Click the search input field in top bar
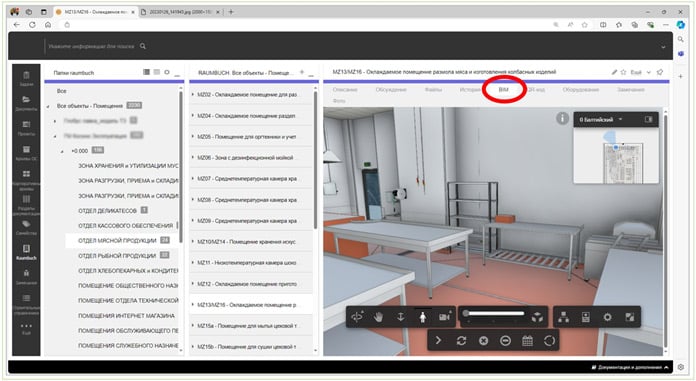Viewport: 696px width, 381px height. 91,46
